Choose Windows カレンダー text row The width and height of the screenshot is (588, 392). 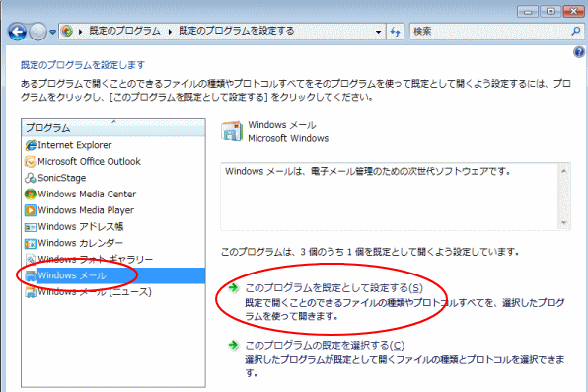click(x=80, y=243)
